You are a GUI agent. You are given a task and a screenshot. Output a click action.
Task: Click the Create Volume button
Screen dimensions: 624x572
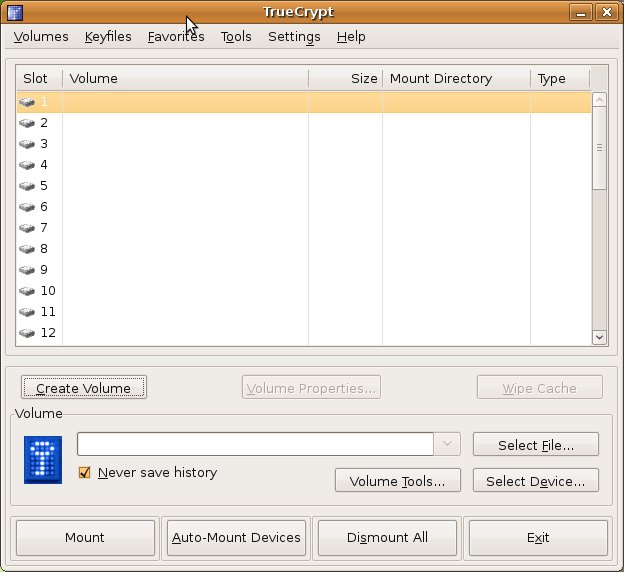coord(84,388)
